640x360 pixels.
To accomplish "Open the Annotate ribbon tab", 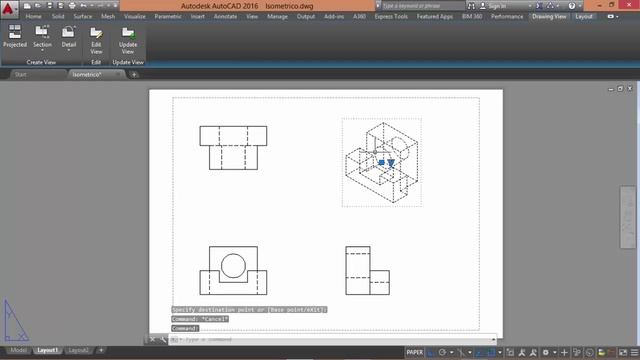I will click(225, 17).
